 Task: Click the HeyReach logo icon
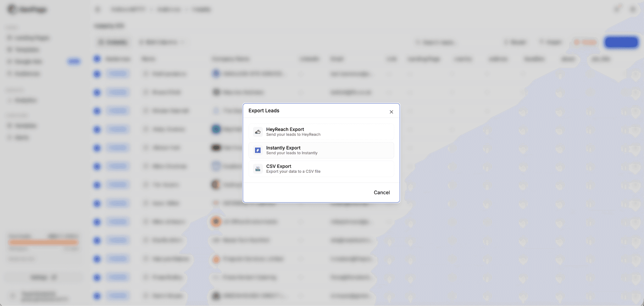(258, 132)
